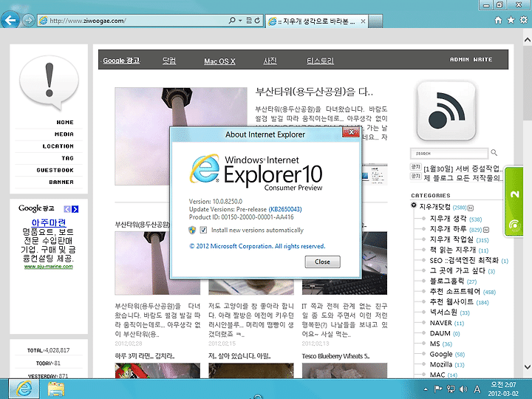
Task: Open the 부산타워(용두산공원)을 다.. headline
Action: click(314, 92)
